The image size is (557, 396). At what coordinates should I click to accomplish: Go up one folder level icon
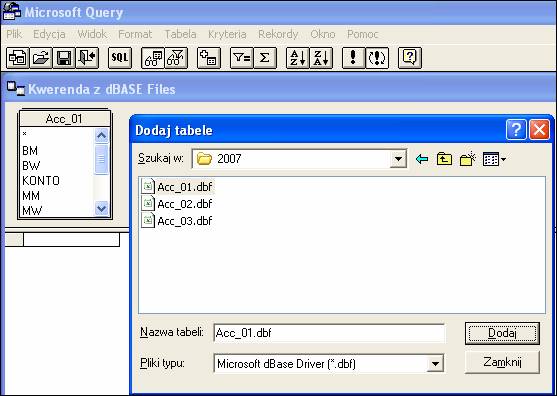coord(444,159)
